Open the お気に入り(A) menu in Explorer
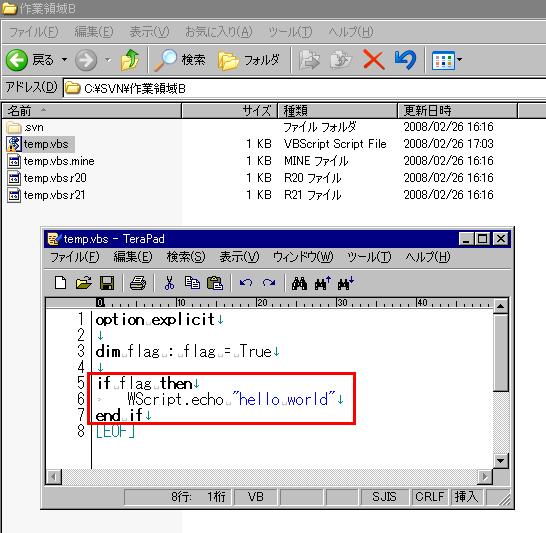The image size is (546, 533). tap(218, 32)
